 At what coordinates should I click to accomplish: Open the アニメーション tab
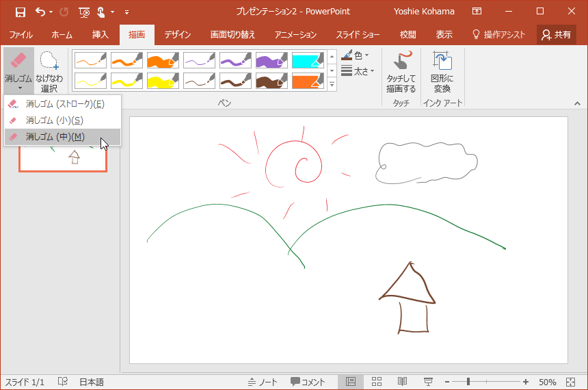click(x=295, y=35)
